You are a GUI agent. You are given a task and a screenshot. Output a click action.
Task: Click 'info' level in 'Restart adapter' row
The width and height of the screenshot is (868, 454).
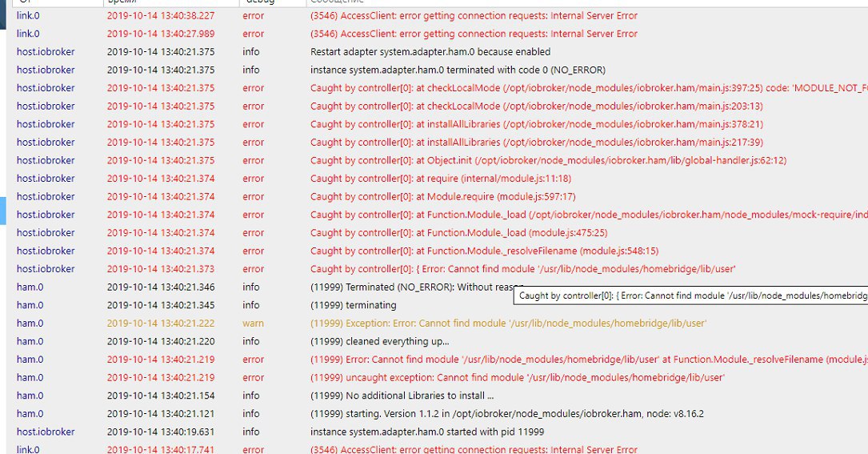pos(250,51)
